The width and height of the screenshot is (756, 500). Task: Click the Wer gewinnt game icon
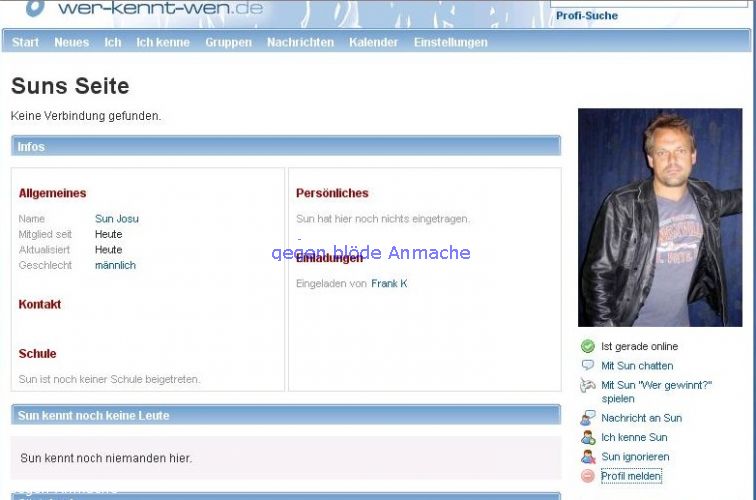pyautogui.click(x=588, y=386)
